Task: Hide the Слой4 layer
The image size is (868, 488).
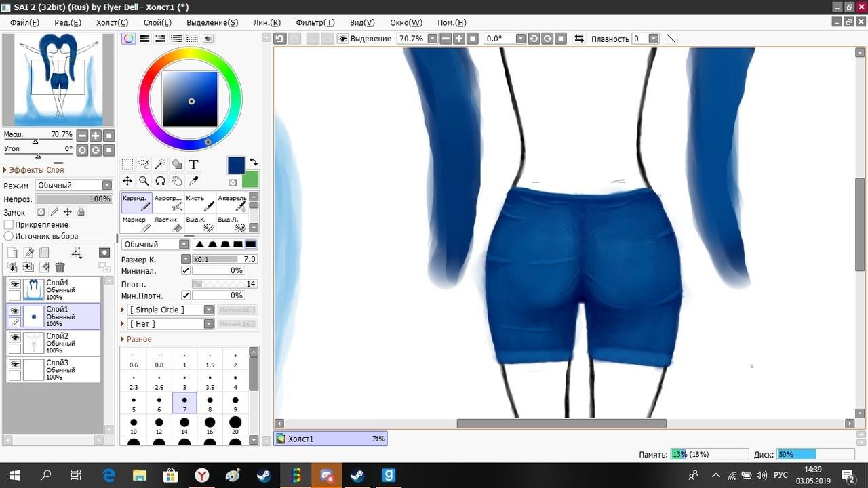Action: 15,285
